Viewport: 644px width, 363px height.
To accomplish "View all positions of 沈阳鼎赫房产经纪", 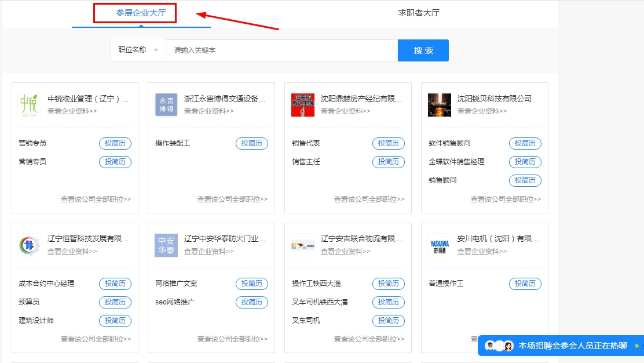I will [369, 199].
